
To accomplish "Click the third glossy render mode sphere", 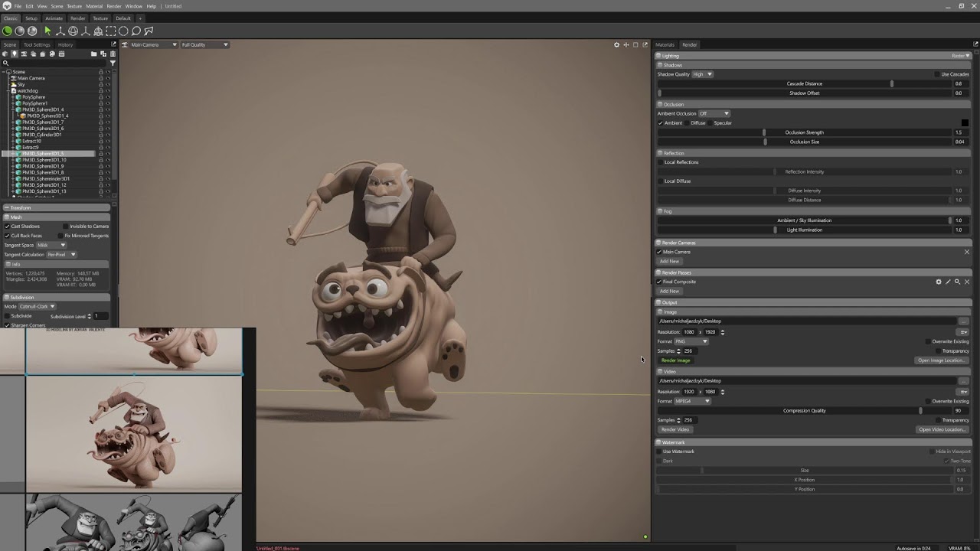I will coord(32,31).
